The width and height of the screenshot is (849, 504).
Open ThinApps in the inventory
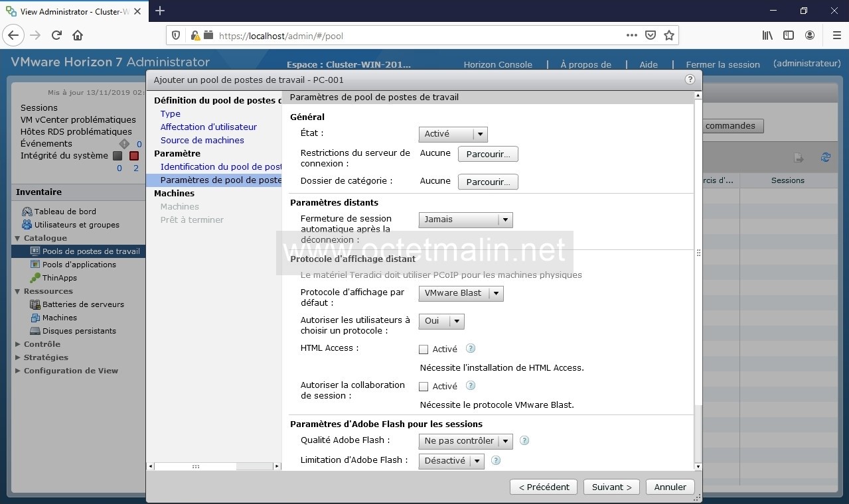[60, 278]
